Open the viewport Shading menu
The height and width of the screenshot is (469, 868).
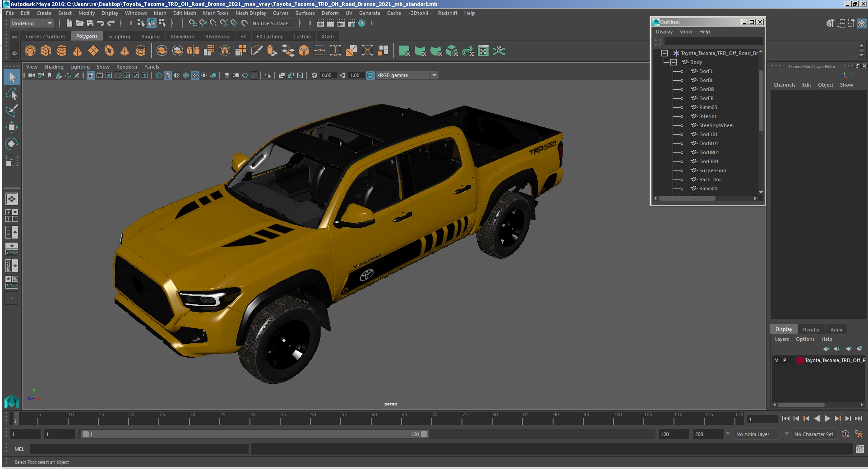point(54,67)
